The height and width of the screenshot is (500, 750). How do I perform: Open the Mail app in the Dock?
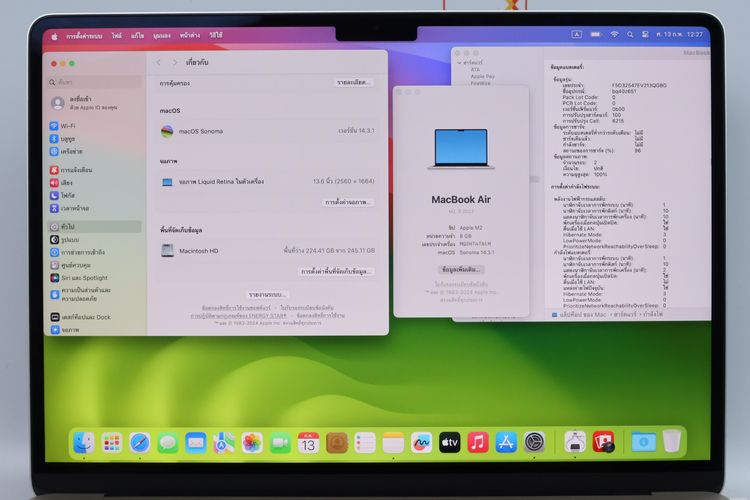coord(196,443)
